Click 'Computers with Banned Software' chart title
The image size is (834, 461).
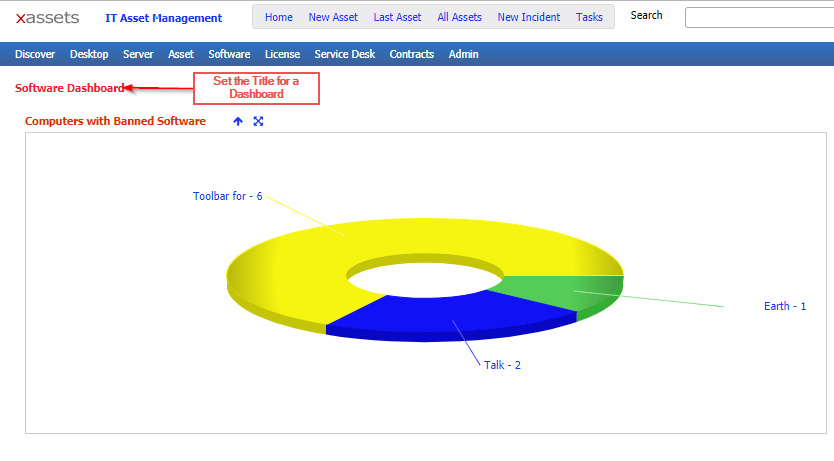(115, 121)
